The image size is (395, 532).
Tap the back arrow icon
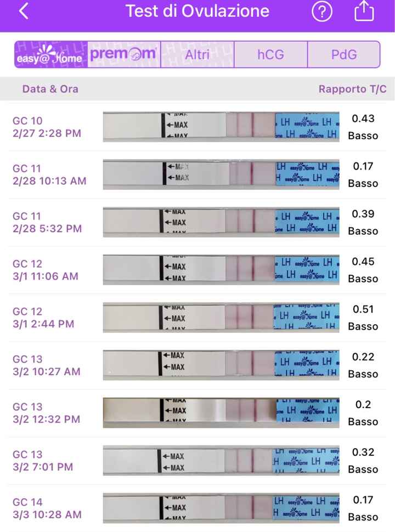click(24, 12)
